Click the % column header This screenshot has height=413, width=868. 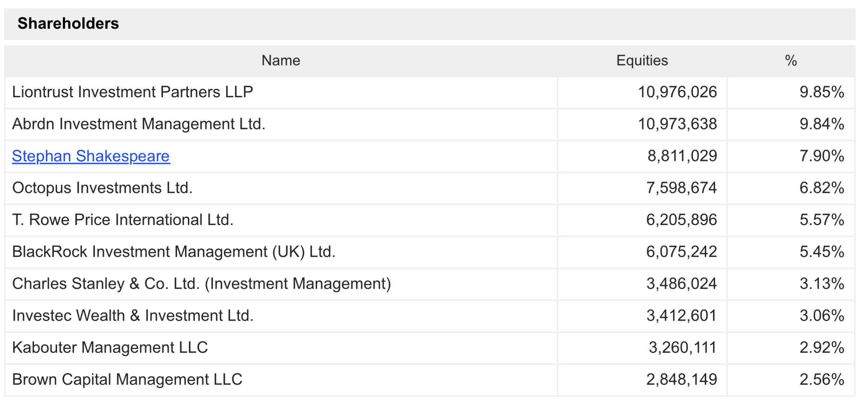[791, 60]
